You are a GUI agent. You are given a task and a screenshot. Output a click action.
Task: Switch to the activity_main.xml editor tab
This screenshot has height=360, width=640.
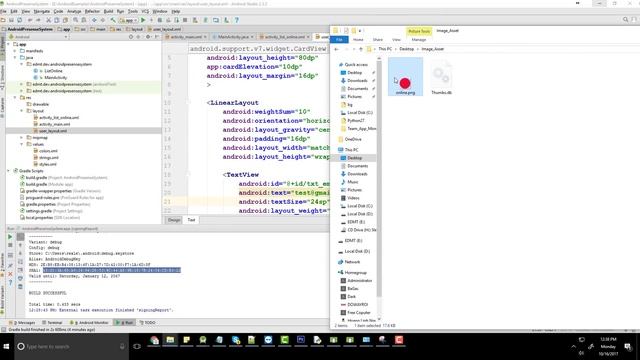click(186, 37)
